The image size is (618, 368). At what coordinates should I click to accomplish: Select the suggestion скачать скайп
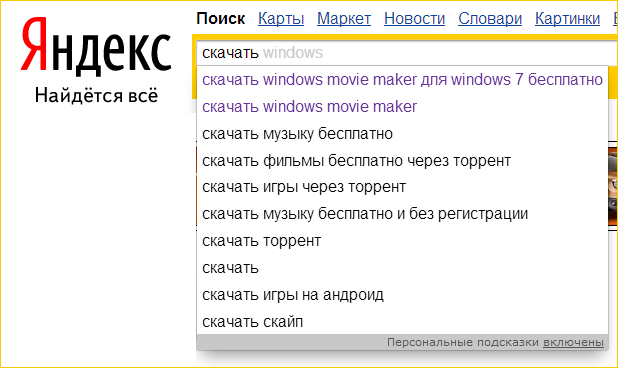[402, 322]
